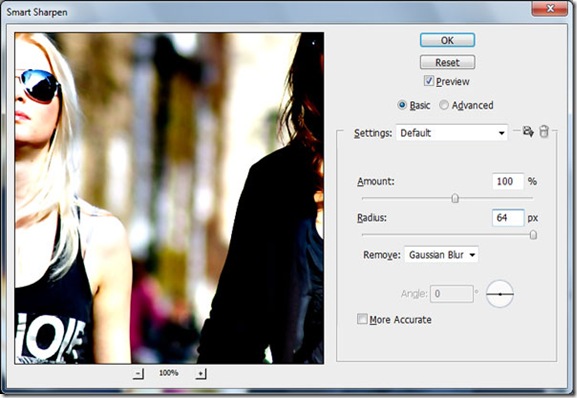
Task: Zoom in preview with plus button
Action: [201, 373]
